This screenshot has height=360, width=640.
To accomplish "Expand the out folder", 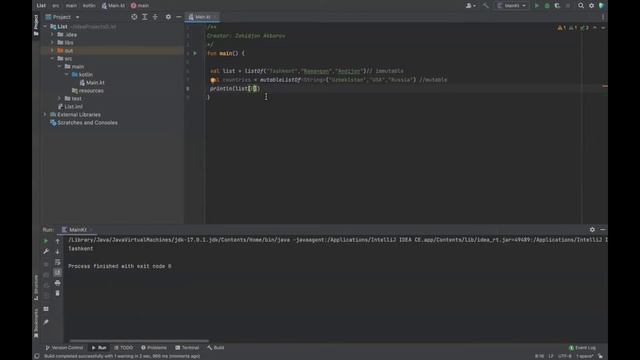I will [52, 51].
